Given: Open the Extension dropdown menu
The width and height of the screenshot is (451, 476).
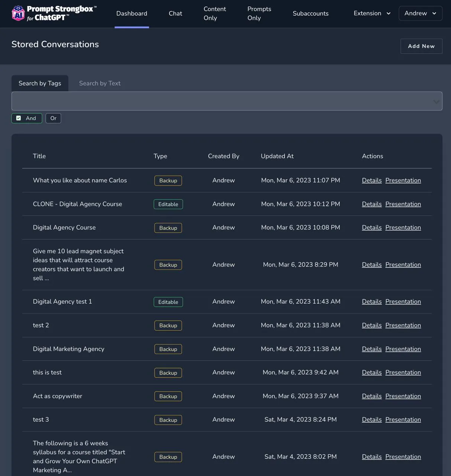Looking at the screenshot, I should pyautogui.click(x=372, y=13).
